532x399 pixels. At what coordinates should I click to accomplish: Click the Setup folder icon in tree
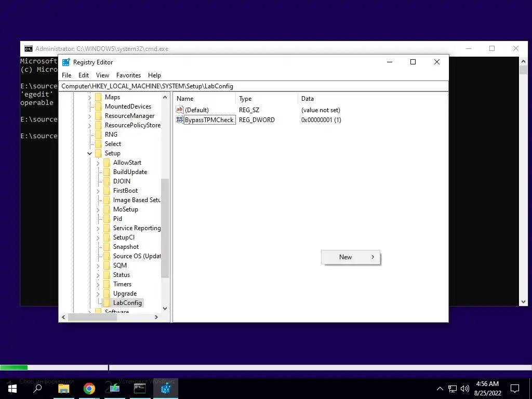click(x=98, y=153)
